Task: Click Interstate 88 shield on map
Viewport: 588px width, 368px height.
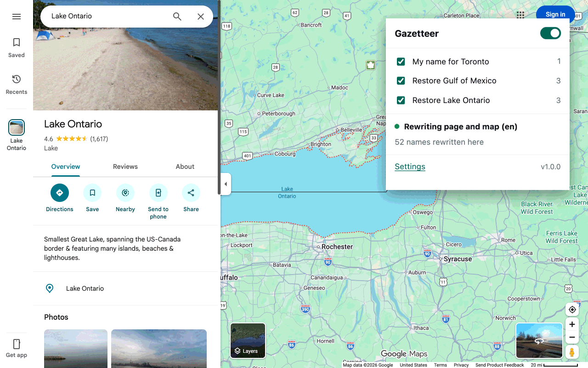Action: pos(497,345)
